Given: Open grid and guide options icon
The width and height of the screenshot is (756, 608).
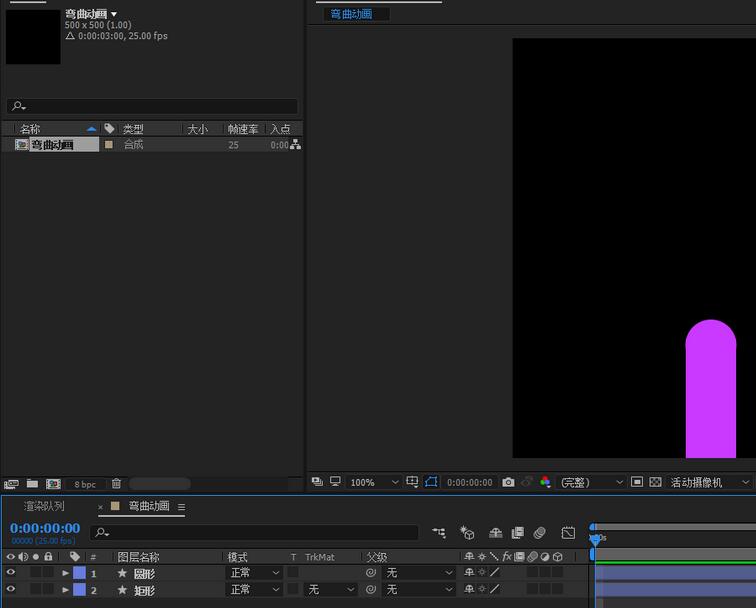Looking at the screenshot, I should point(412,482).
